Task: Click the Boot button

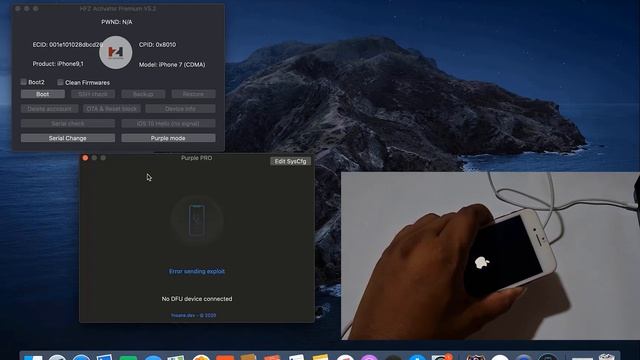Action: click(42, 94)
